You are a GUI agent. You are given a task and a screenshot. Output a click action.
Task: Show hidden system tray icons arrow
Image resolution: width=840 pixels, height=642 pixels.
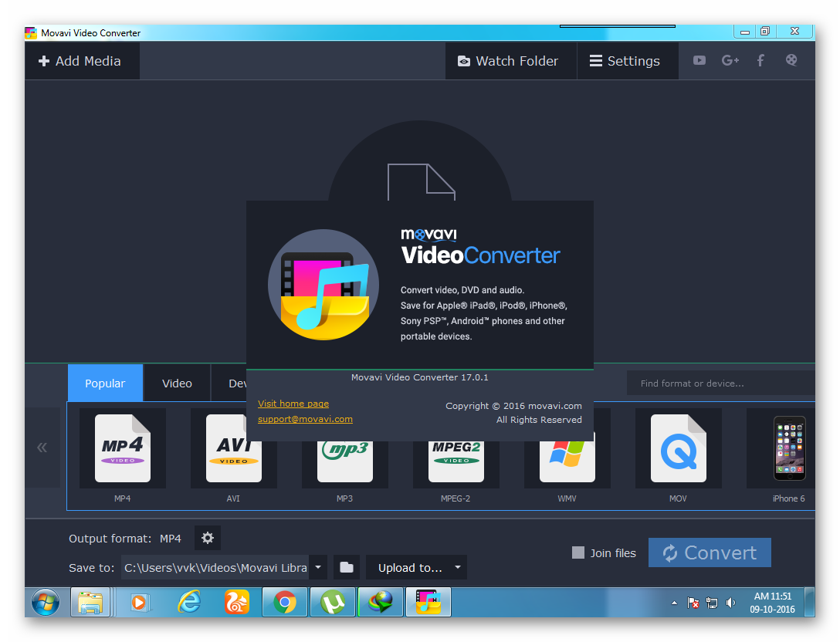coord(675,603)
